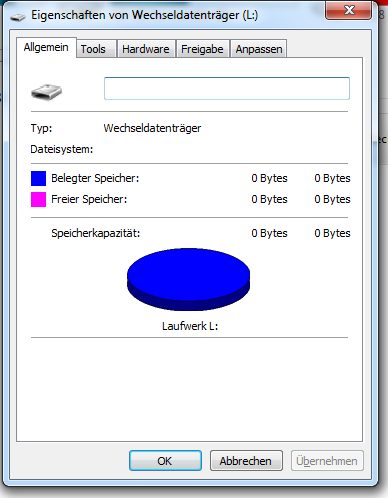Click the blue Belegter Speicher color swatch

[x=38, y=178]
